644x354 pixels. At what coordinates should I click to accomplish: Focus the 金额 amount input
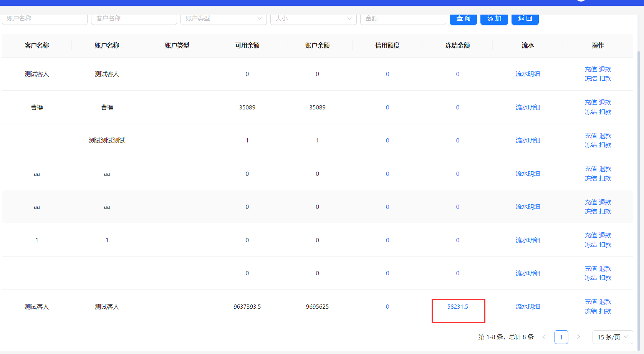point(403,18)
